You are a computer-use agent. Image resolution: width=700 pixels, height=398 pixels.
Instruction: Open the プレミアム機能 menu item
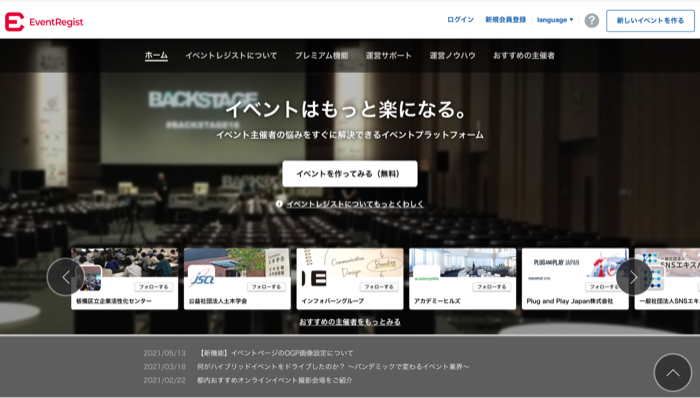pyautogui.click(x=321, y=56)
